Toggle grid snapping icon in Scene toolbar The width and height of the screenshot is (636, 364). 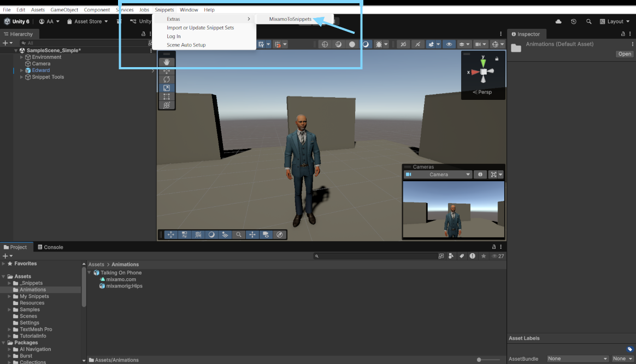278,44
